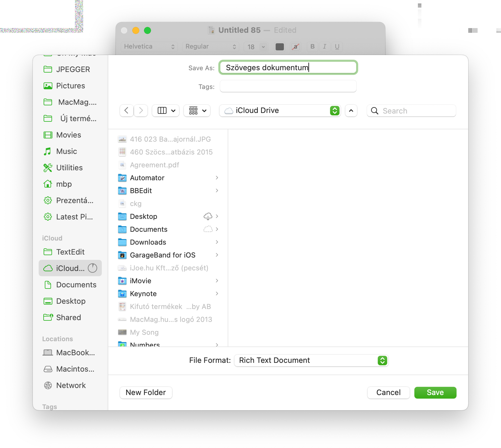Select Latest Pi... smart folder

(70, 217)
